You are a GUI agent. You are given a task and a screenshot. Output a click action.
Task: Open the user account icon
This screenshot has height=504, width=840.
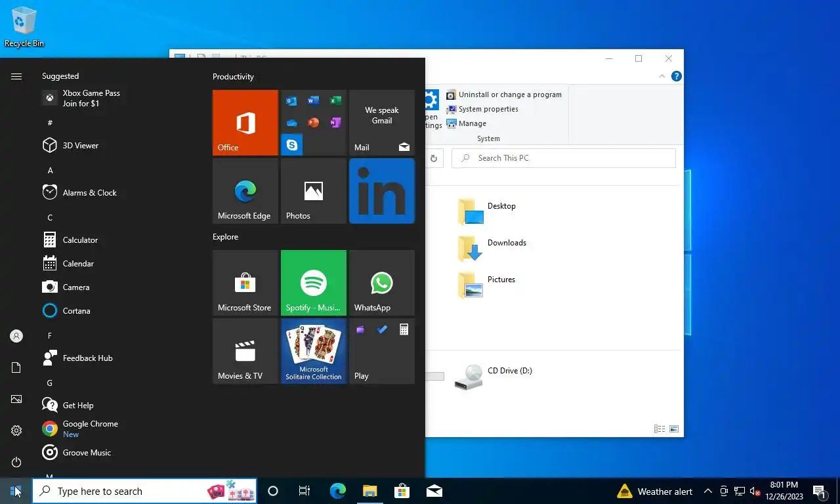16,336
